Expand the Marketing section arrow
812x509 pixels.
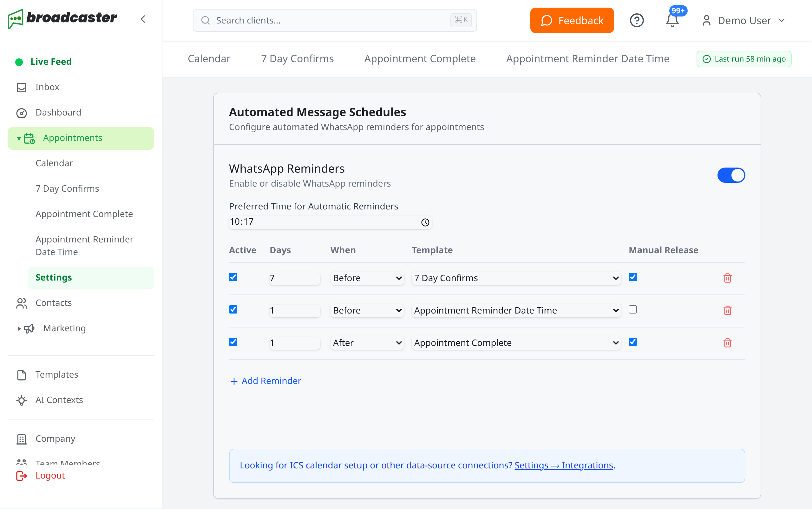tap(19, 328)
